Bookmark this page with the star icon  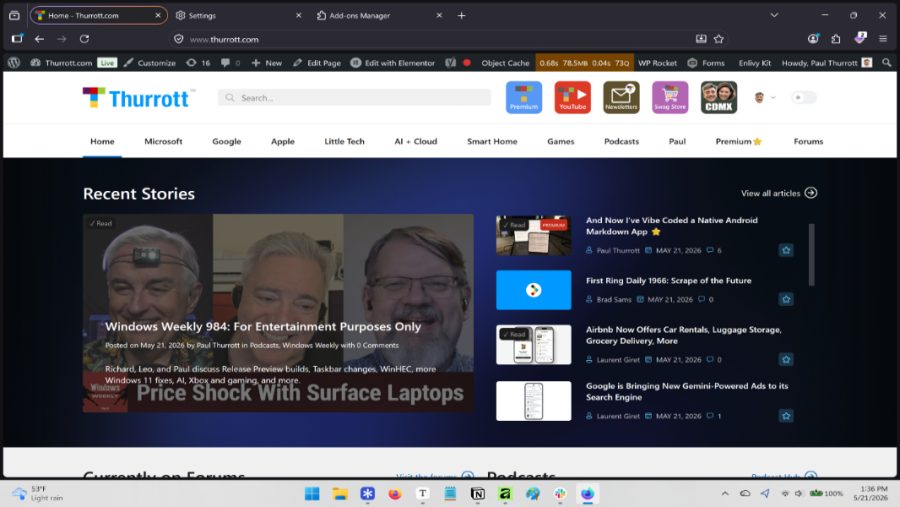point(719,39)
